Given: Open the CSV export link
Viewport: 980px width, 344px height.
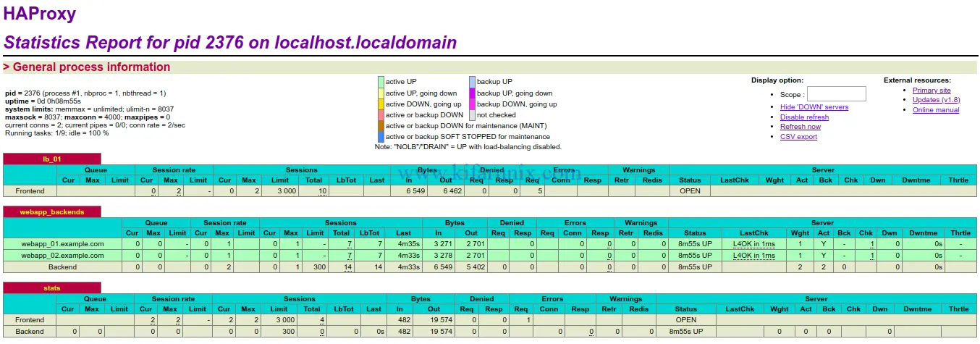Looking at the screenshot, I should (798, 137).
